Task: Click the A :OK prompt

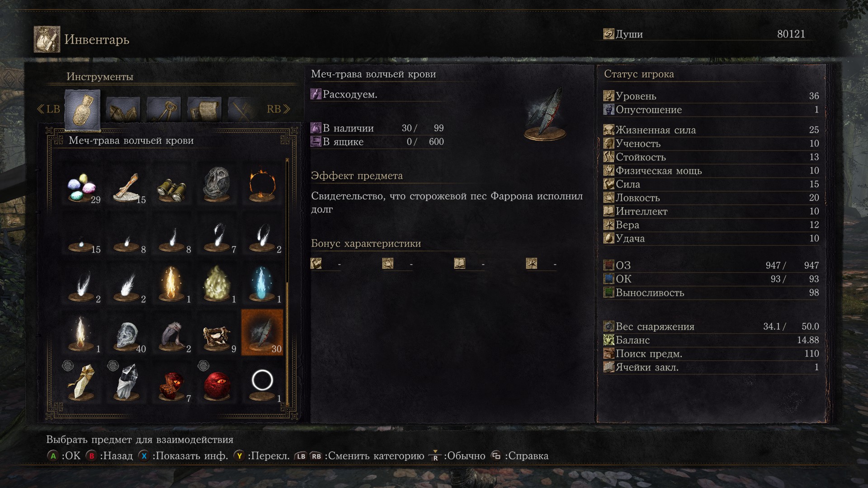Action: [x=64, y=455]
